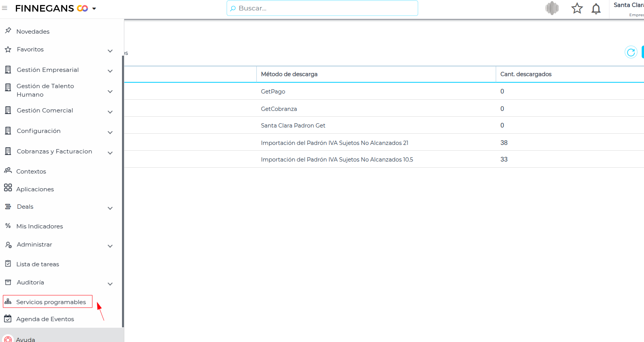
Task: Click the downloaded count 33 cell
Action: [x=504, y=159]
